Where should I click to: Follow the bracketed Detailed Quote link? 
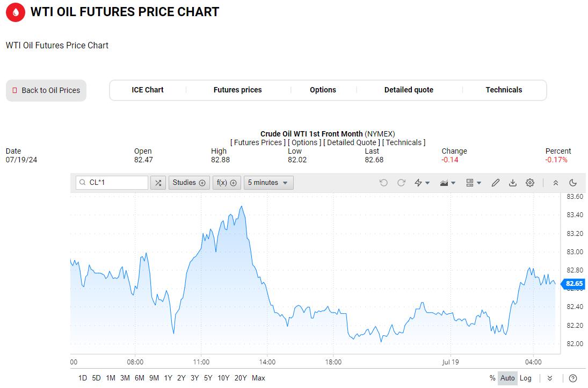click(x=351, y=142)
